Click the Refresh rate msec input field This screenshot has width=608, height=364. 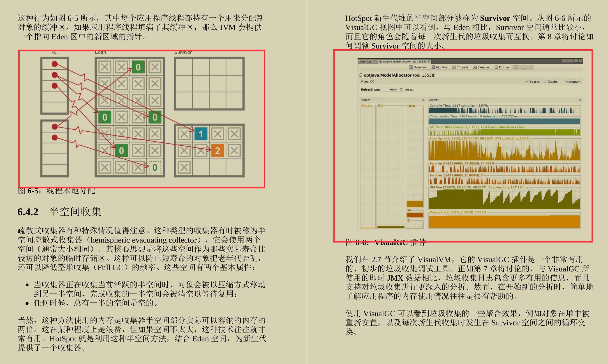387,91
